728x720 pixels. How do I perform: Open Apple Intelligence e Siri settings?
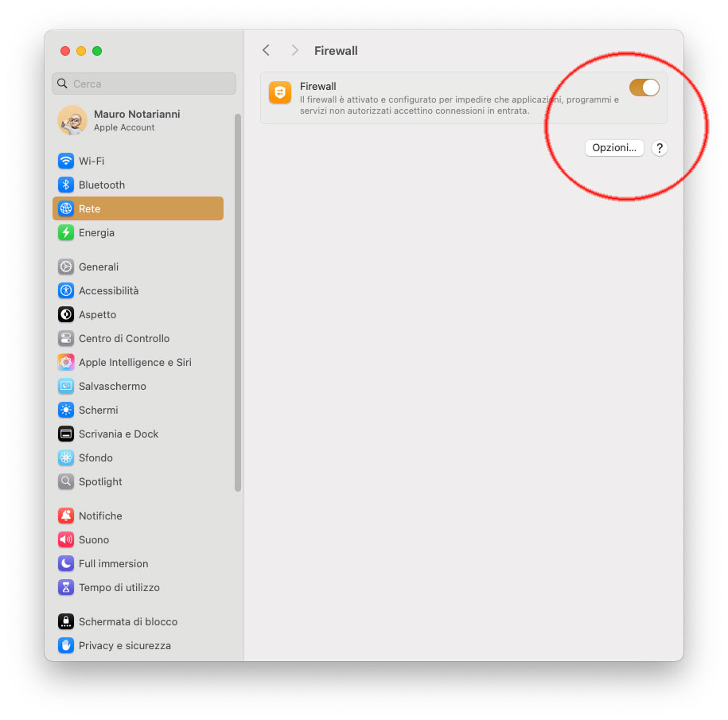(138, 362)
